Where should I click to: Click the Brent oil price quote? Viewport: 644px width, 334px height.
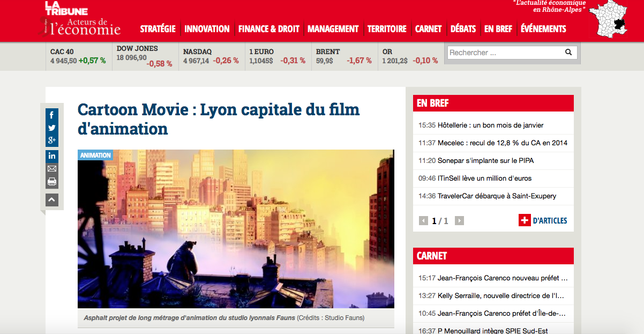point(344,56)
